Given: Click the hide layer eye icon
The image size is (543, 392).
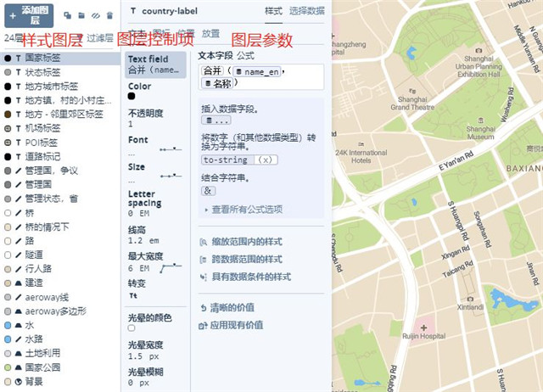Looking at the screenshot, I should coord(95,15).
